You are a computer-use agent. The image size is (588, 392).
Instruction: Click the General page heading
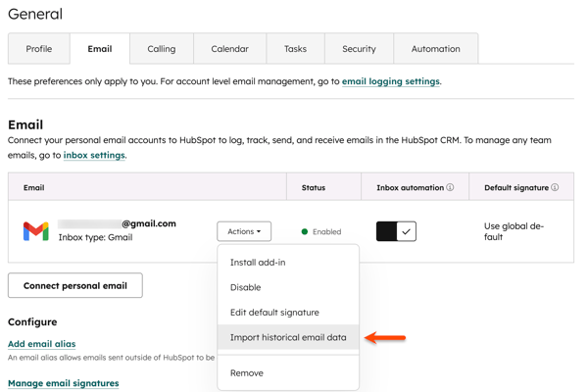coord(35,15)
